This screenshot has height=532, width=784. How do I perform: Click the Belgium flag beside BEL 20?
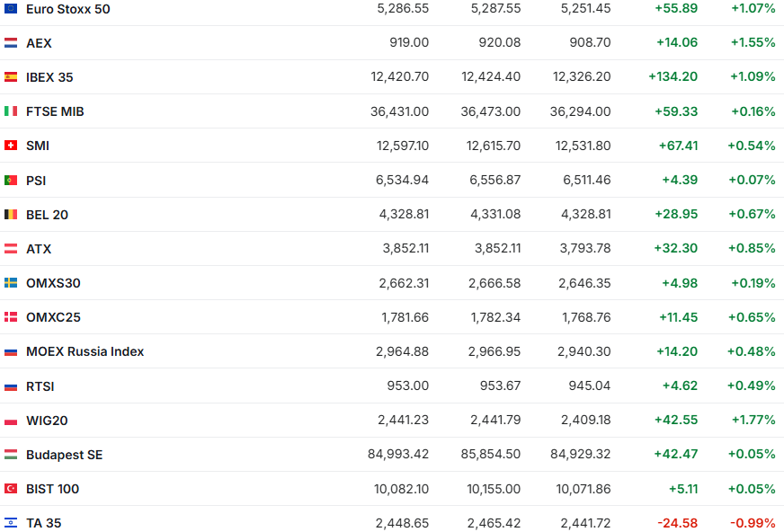(11, 215)
